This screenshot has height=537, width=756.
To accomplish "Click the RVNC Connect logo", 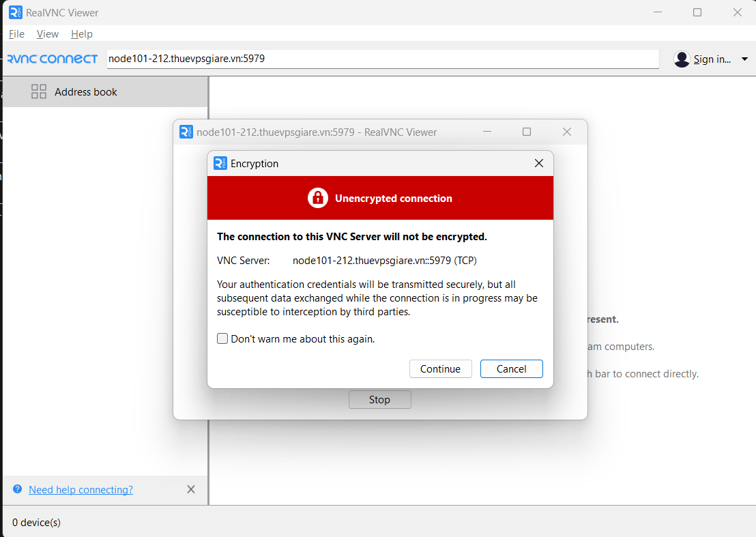I will pos(52,59).
